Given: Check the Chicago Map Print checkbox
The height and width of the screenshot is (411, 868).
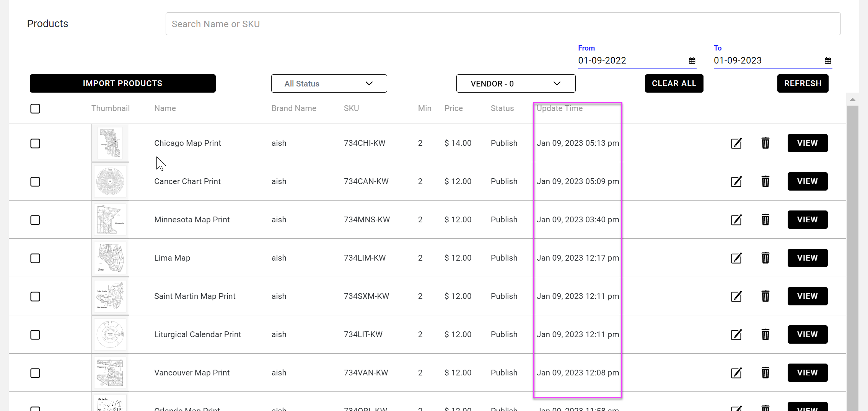Looking at the screenshot, I should click(35, 144).
